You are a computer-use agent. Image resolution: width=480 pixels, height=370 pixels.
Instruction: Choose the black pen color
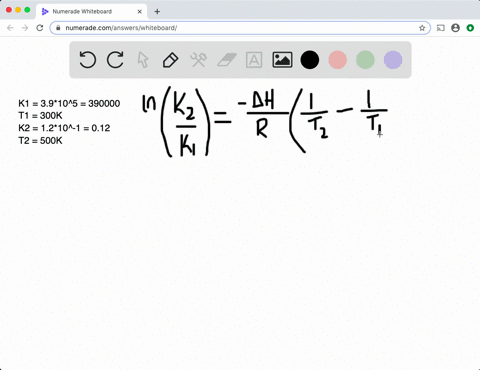point(310,60)
